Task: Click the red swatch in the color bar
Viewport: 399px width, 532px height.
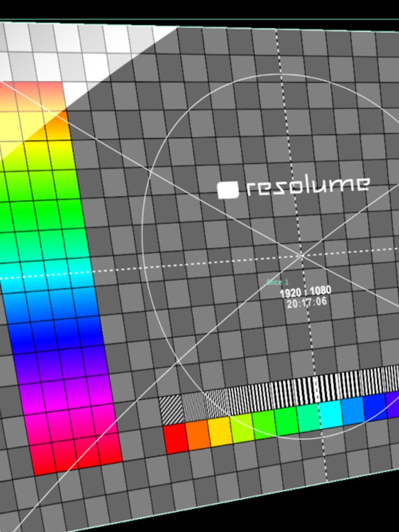Action: [x=176, y=438]
